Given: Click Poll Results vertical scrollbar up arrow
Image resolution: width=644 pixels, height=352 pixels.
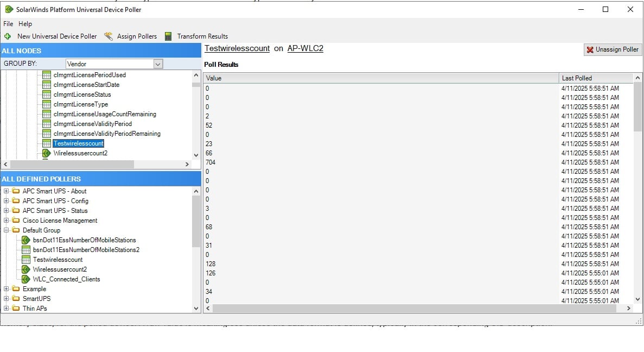Looking at the screenshot, I should pyautogui.click(x=637, y=78).
